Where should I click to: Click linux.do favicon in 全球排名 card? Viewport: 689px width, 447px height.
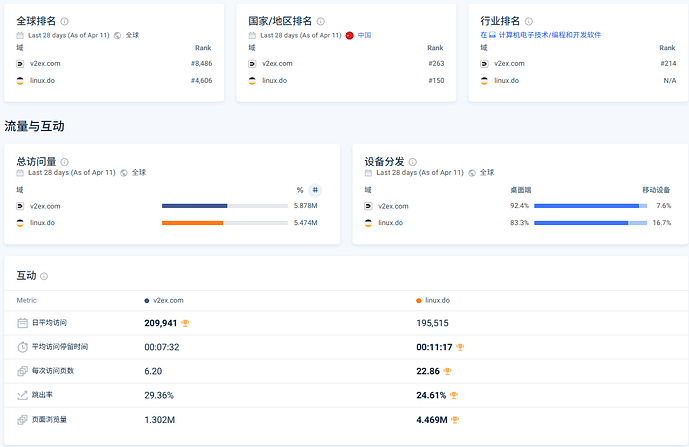coord(20,81)
